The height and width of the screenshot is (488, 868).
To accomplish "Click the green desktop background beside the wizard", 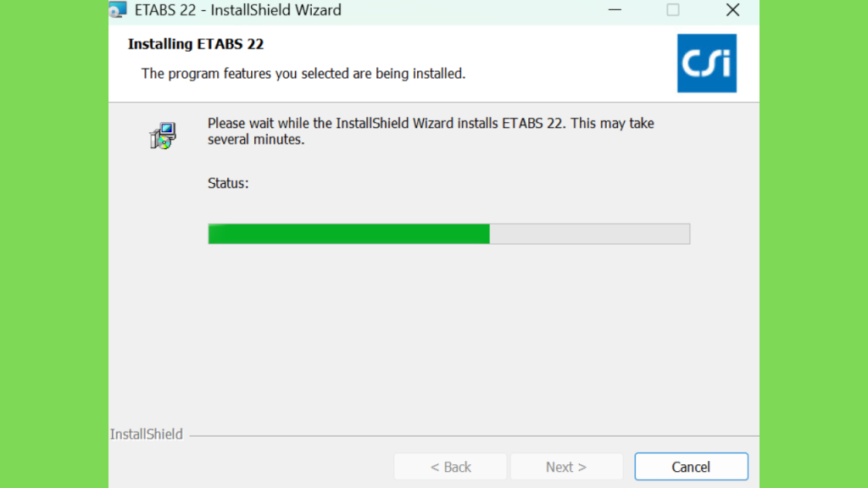I will [x=53, y=244].
